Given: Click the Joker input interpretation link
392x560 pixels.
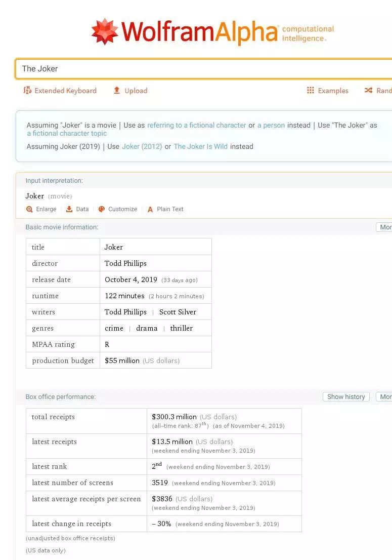Looking at the screenshot, I should 34,196.
